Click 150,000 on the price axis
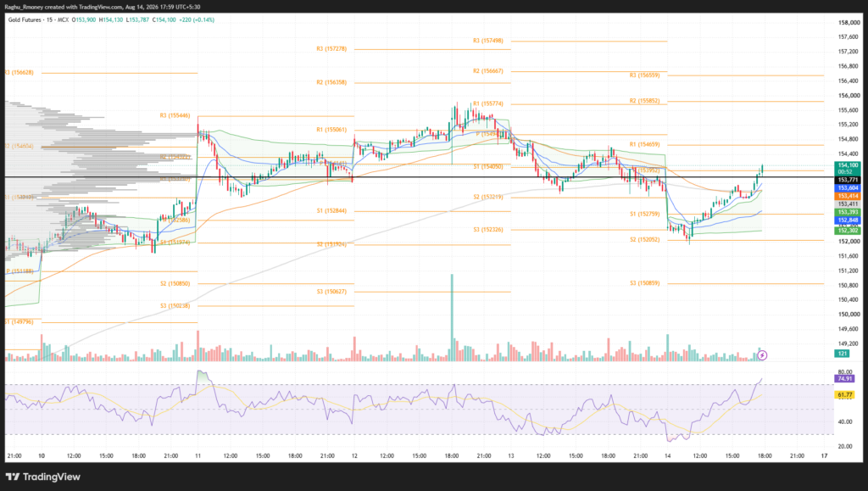This screenshot has height=491, width=868. [x=849, y=315]
